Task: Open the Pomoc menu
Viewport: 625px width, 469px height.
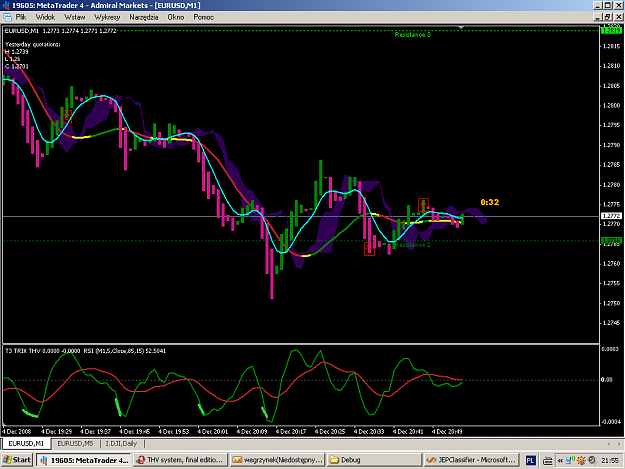Action: point(203,17)
